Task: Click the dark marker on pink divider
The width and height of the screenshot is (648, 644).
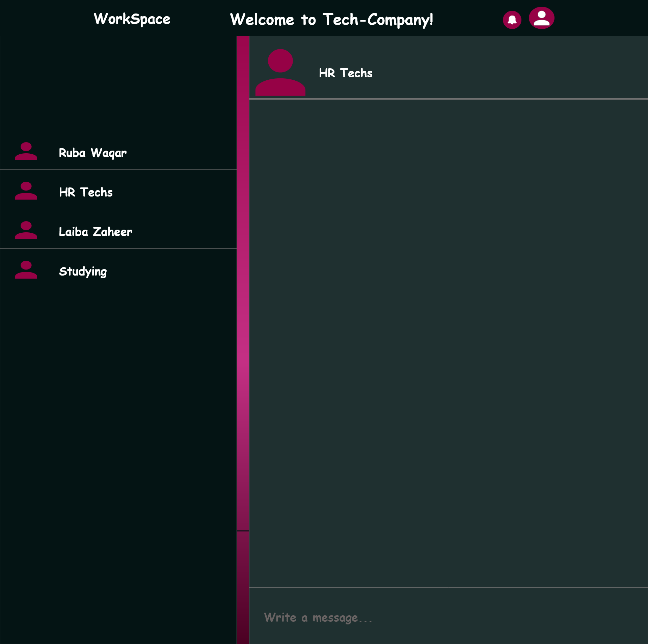Action: pos(243,531)
